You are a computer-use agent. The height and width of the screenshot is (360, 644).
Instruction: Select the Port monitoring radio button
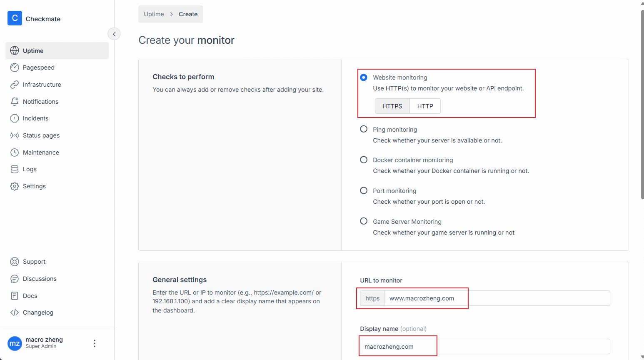364,190
